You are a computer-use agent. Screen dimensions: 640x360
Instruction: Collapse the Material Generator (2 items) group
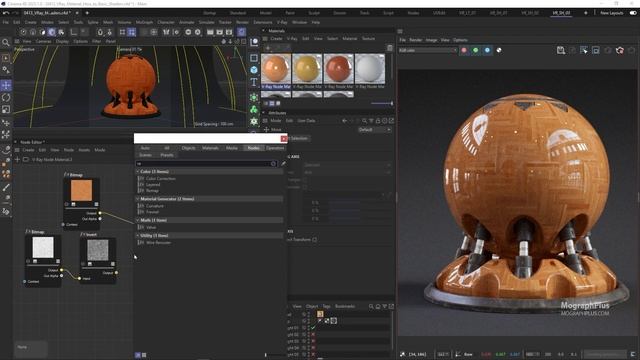[x=138, y=199]
